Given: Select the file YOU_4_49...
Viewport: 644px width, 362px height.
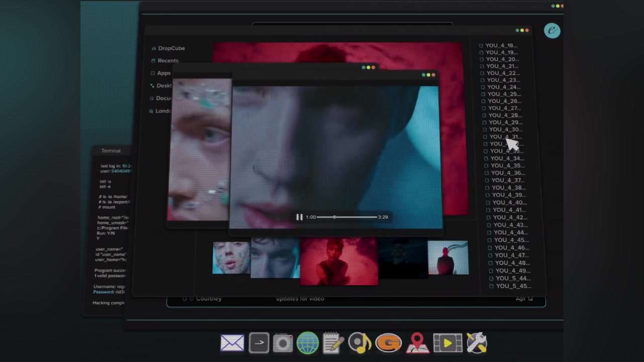Looking at the screenshot, I should click(x=513, y=270).
